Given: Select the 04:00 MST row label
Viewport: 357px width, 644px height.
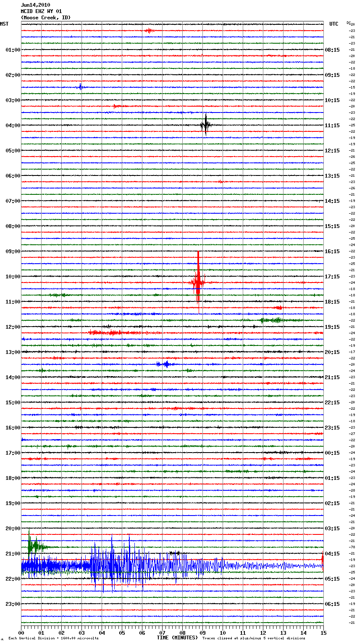Looking at the screenshot, I should 13,126.
